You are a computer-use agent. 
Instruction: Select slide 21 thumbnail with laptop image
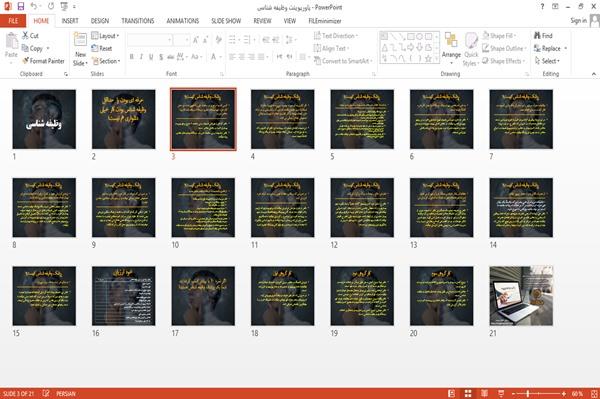coord(521,296)
